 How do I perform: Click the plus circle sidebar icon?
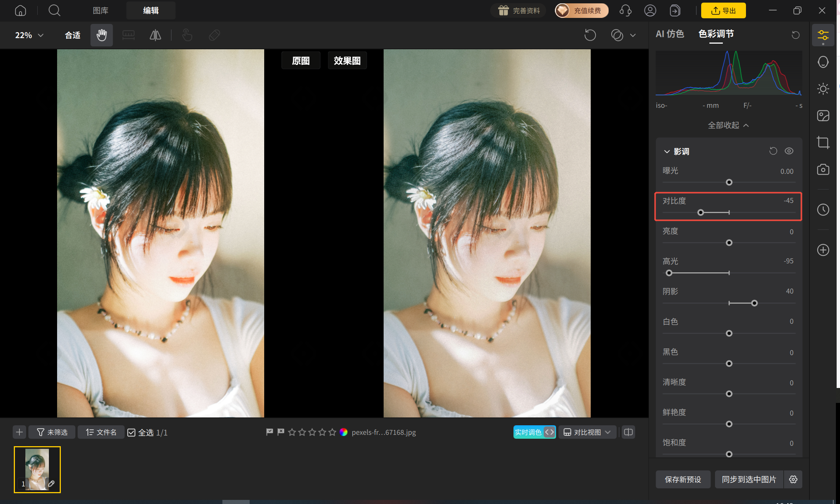point(823,250)
